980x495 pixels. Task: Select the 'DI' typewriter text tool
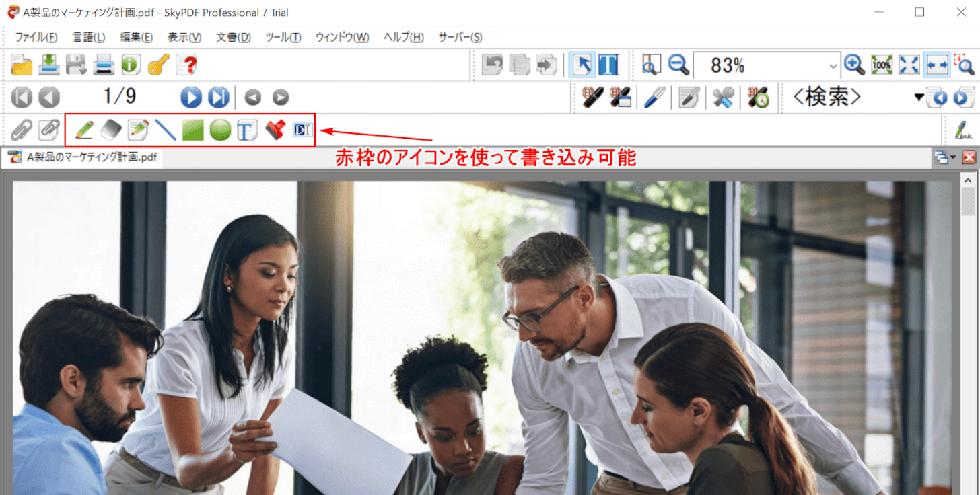(x=302, y=130)
